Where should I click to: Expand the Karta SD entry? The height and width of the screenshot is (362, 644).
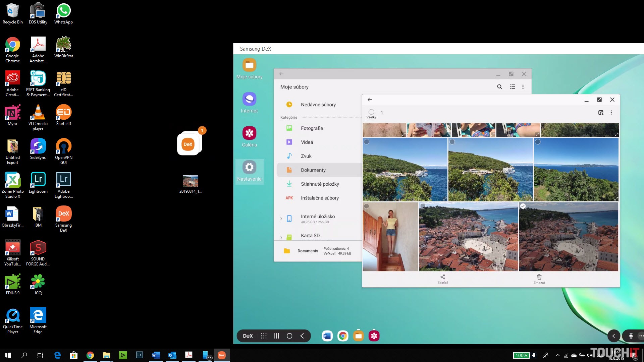(281, 237)
